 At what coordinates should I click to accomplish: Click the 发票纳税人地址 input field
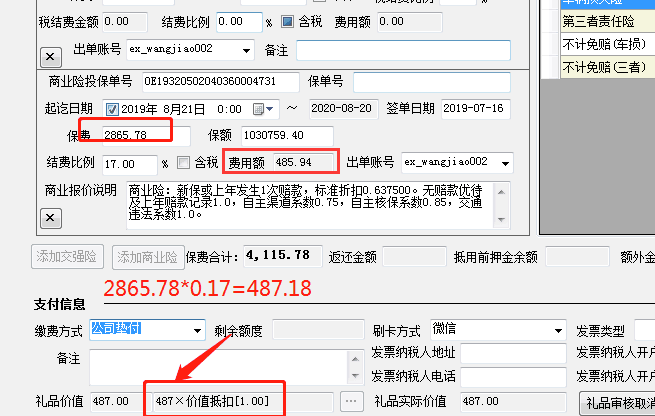tap(513, 353)
